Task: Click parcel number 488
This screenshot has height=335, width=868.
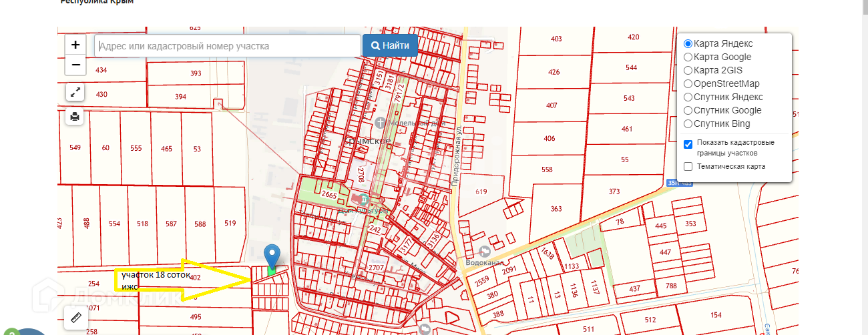Action: (x=85, y=223)
